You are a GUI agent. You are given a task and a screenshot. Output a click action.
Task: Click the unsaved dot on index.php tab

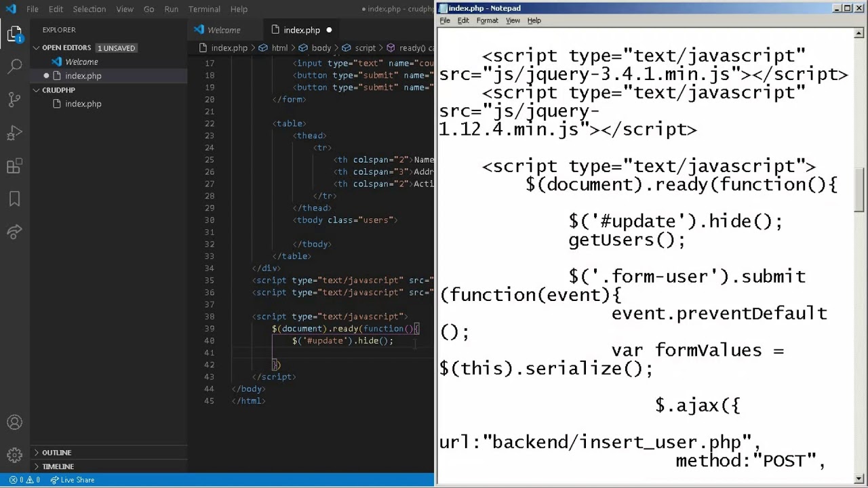point(329,30)
